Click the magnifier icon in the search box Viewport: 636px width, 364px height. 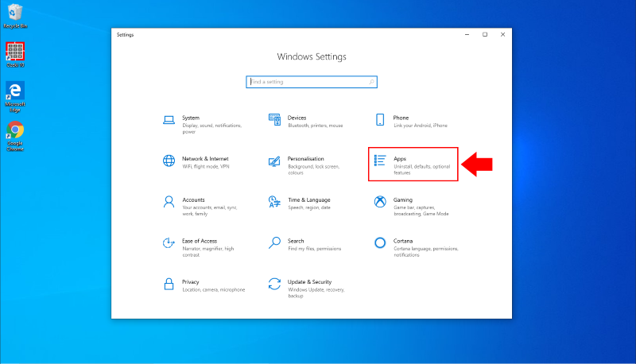coord(371,82)
